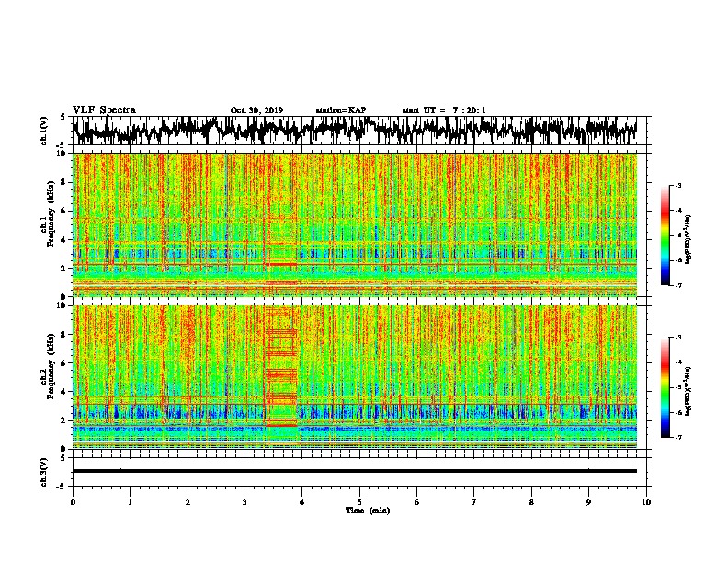Click time axis tick label "2"
This screenshot has width=728, height=563.
188,502
